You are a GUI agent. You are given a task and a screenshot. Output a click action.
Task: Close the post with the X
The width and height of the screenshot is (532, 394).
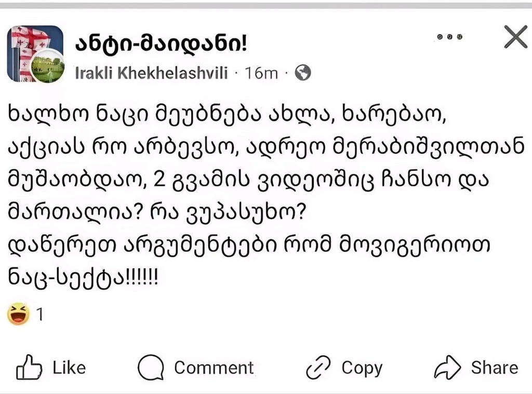point(515,37)
